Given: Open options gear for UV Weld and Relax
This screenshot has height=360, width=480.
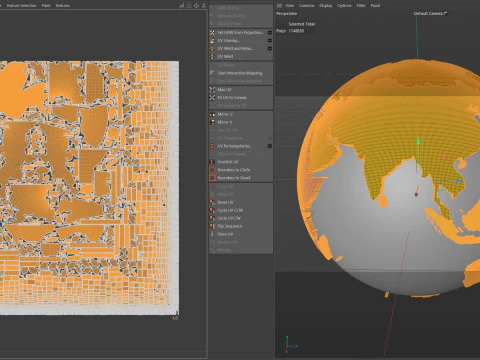Looking at the screenshot, I should [270, 48].
